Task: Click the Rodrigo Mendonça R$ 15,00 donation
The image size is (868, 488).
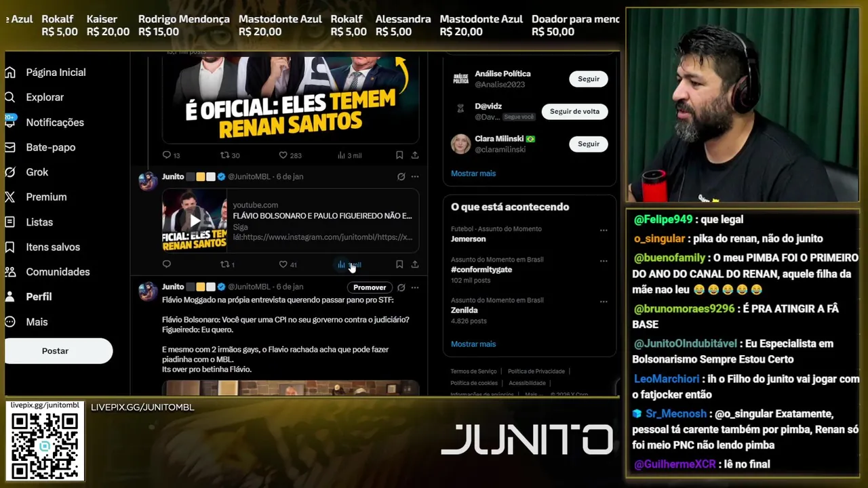Action: [184, 25]
